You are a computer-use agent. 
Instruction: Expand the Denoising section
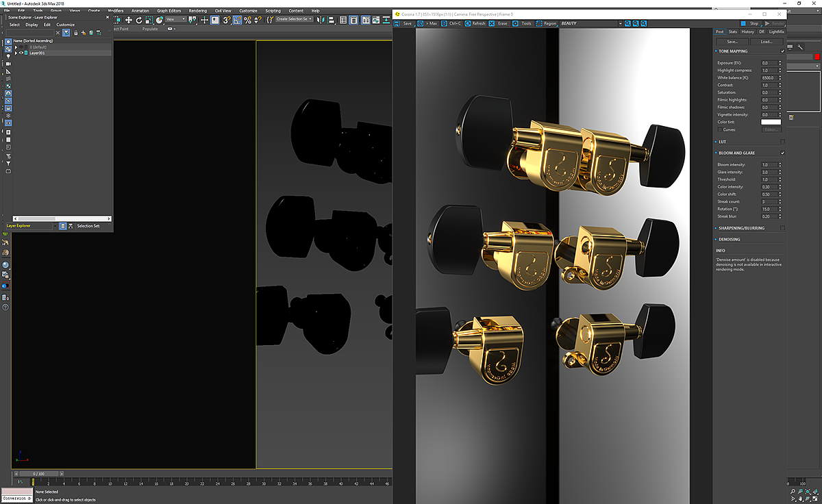coord(716,239)
